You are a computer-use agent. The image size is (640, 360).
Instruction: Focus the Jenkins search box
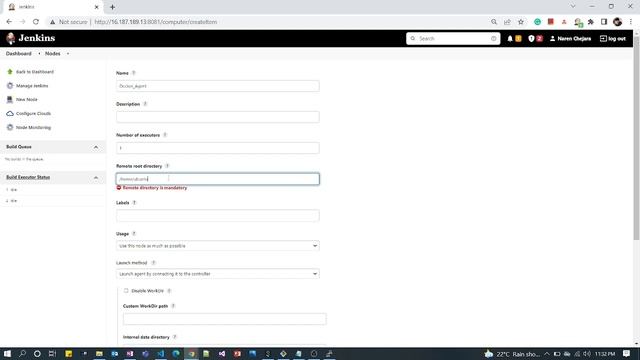click(x=453, y=38)
